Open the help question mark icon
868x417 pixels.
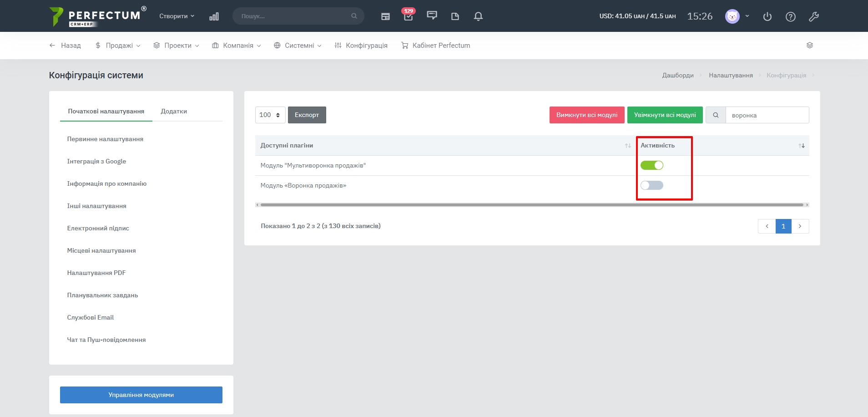[790, 17]
